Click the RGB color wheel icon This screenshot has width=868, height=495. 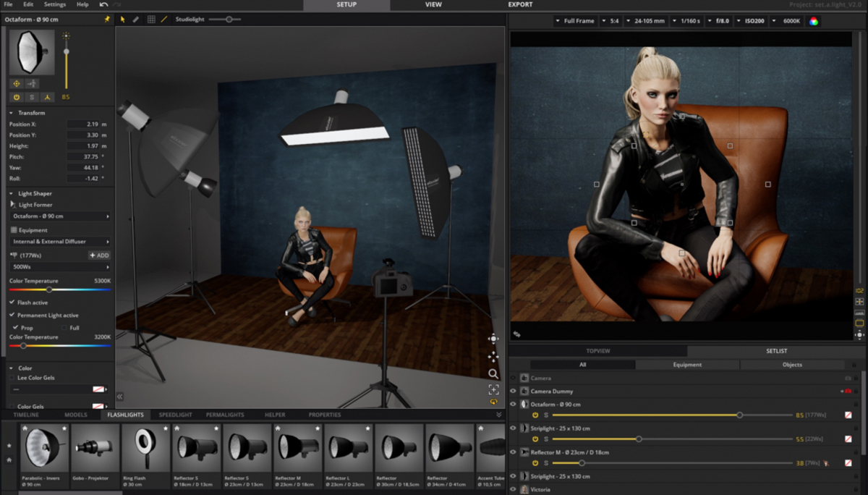(814, 21)
